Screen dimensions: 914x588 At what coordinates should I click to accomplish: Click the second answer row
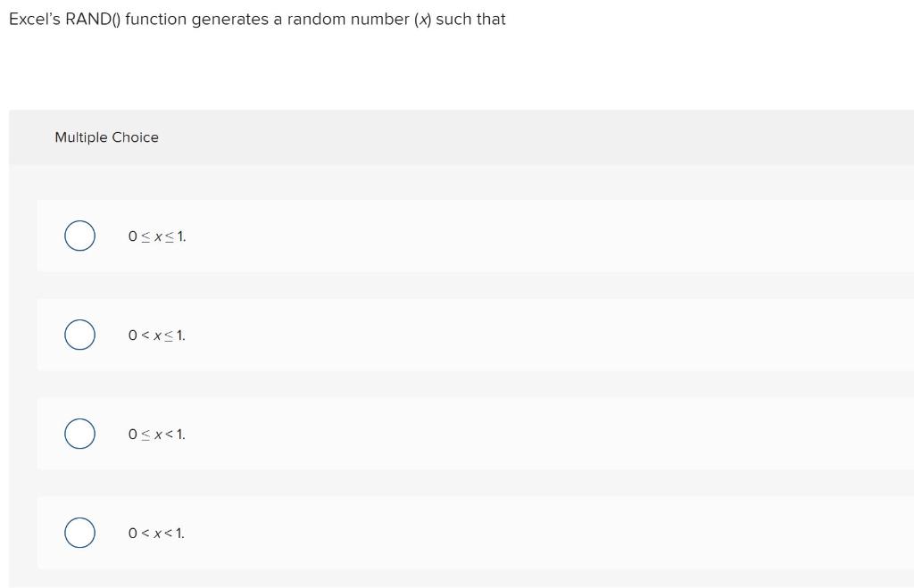[x=357, y=335]
